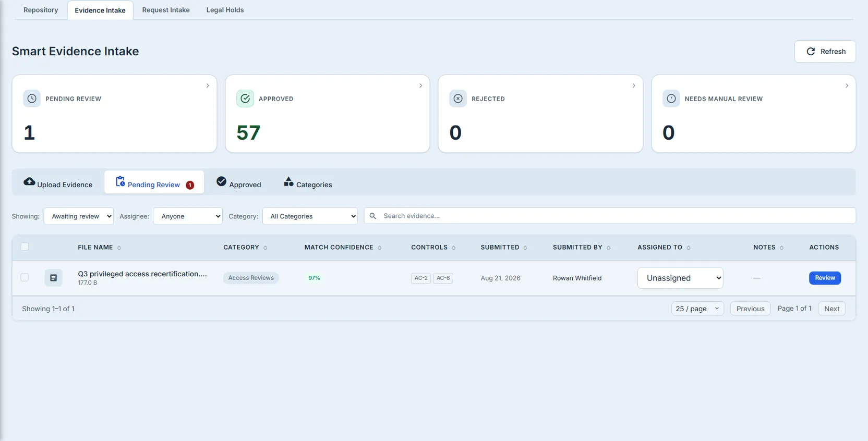Expand the Approved card chevron
Screen dimensions: 868x441
pyautogui.click(x=421, y=85)
